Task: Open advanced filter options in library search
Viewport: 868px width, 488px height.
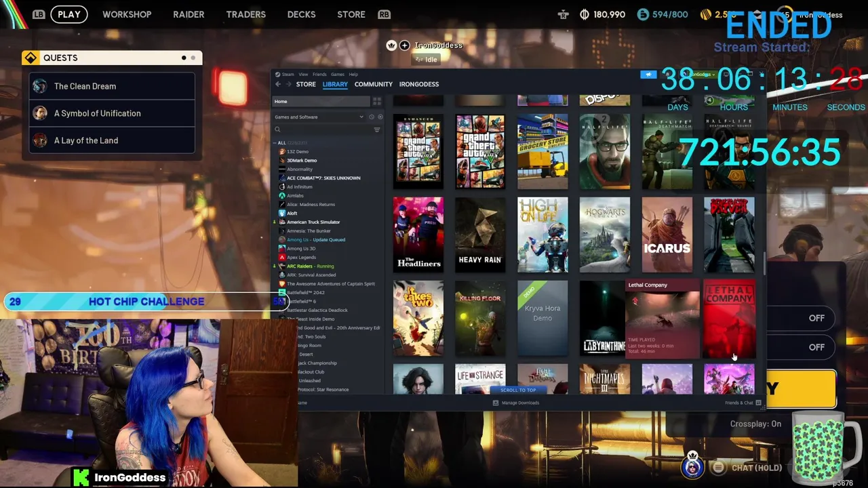Action: point(377,129)
